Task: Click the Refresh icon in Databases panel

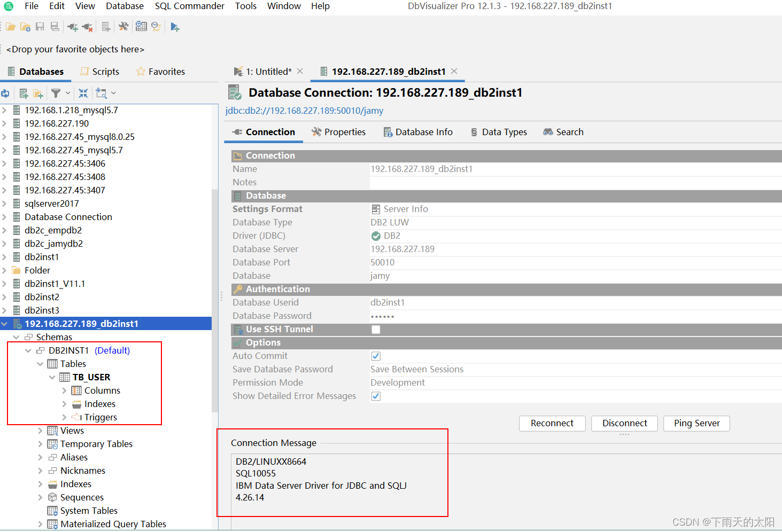Action: click(x=5, y=93)
